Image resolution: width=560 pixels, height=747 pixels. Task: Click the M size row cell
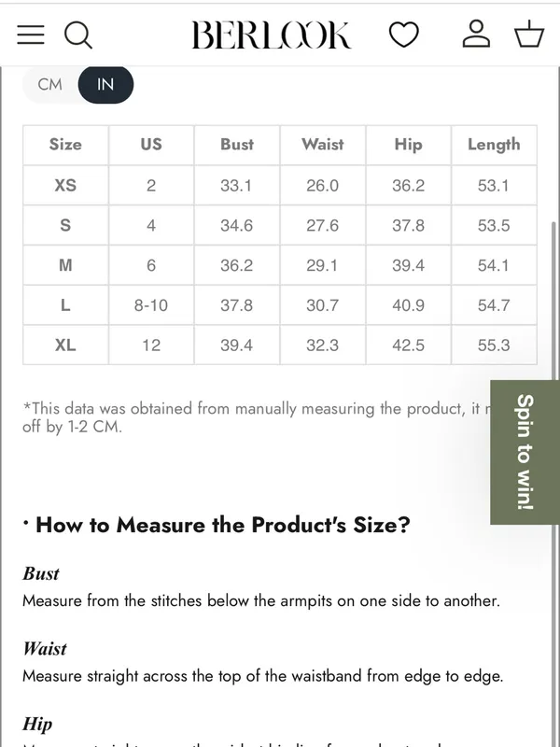65,265
